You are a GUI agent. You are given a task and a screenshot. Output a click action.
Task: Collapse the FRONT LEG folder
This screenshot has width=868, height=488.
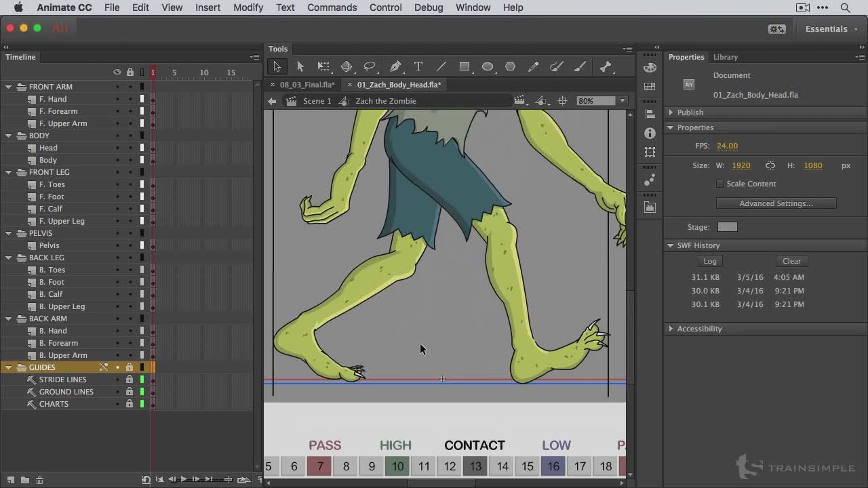[x=9, y=172]
